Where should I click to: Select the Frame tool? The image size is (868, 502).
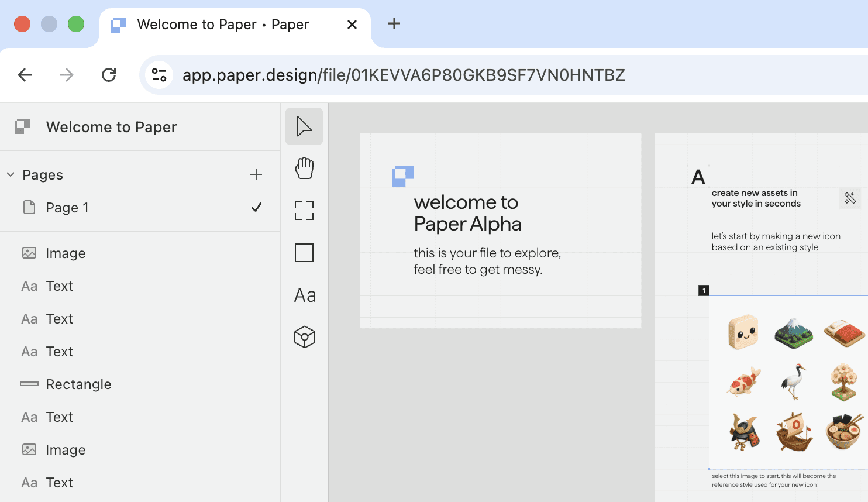coord(304,211)
